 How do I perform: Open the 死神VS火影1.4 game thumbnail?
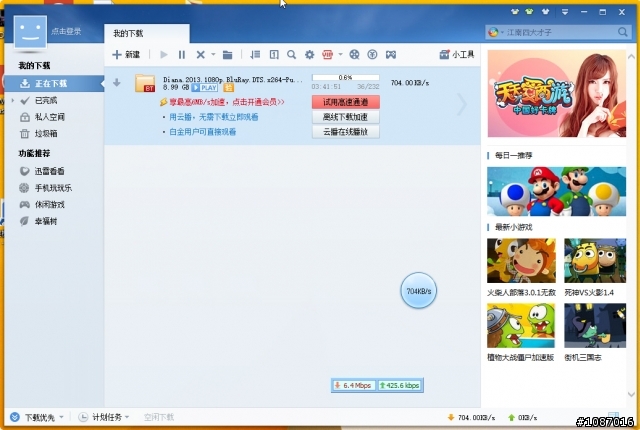(x=595, y=261)
